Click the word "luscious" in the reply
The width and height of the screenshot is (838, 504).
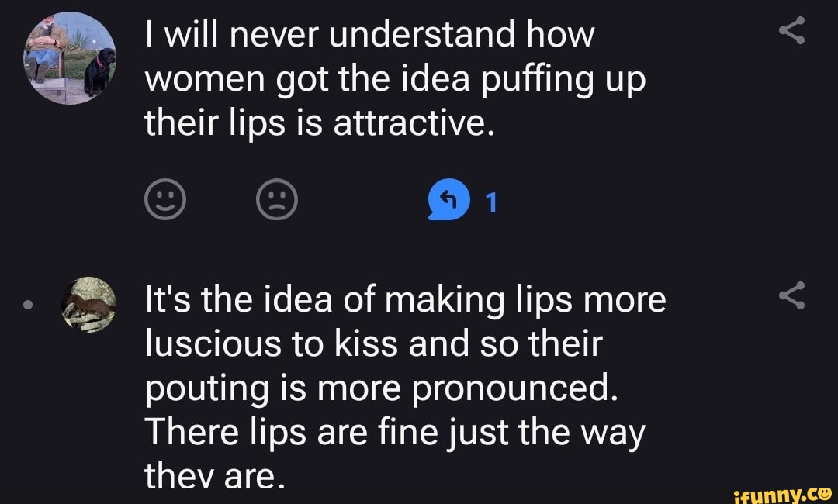coord(213,343)
